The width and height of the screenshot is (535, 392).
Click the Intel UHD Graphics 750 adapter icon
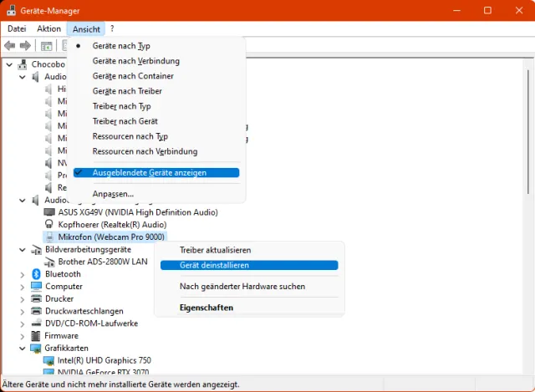pyautogui.click(x=49, y=360)
